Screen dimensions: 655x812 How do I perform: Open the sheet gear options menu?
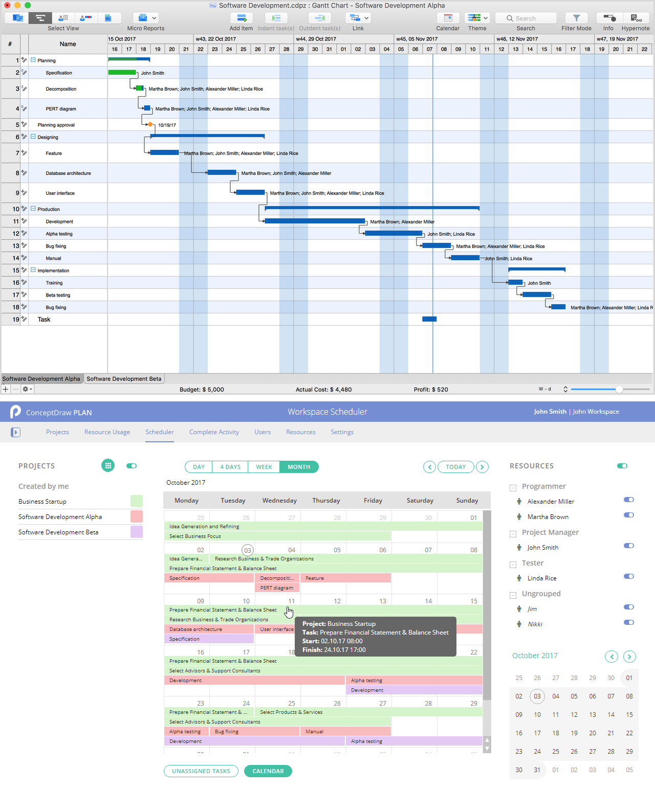tap(27, 389)
